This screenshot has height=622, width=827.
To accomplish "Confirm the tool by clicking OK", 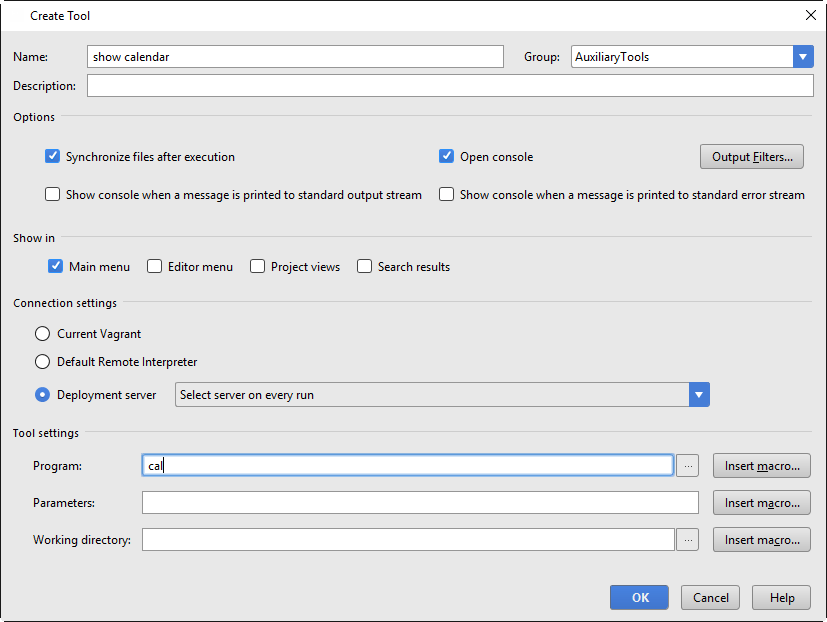I will [639, 597].
